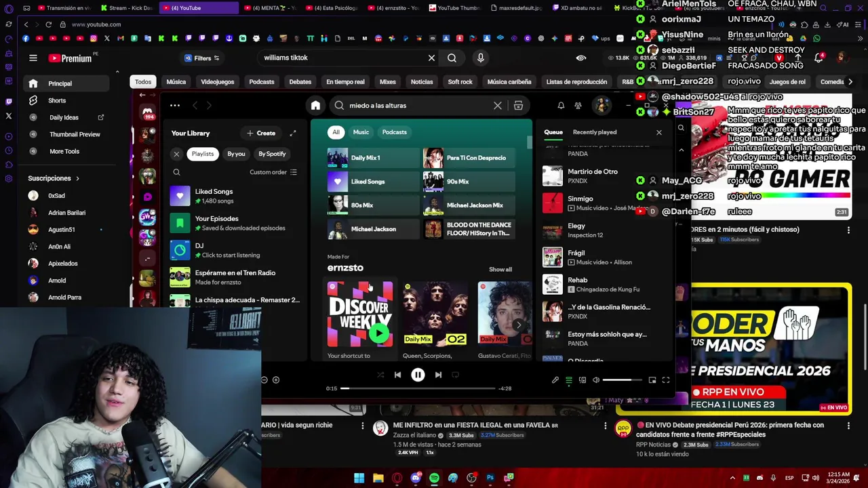Open the Create button in Your Library
This screenshot has width=868, height=488.
point(261,134)
